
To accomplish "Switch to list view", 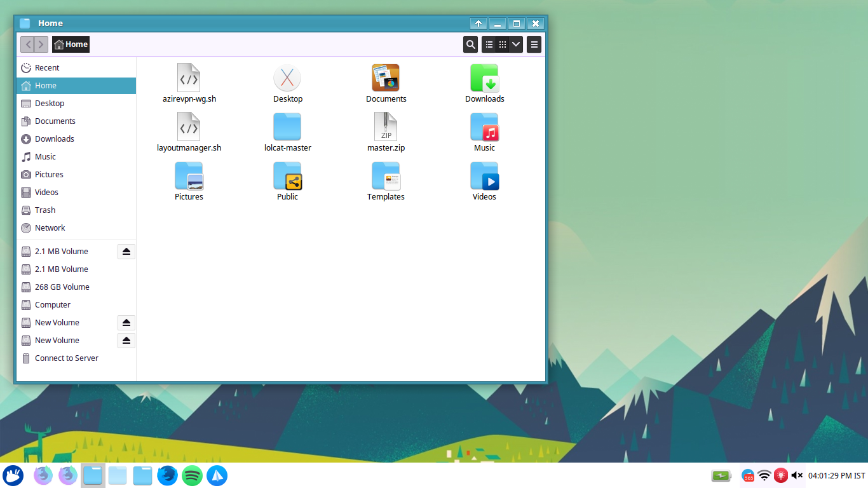I will [x=489, y=44].
